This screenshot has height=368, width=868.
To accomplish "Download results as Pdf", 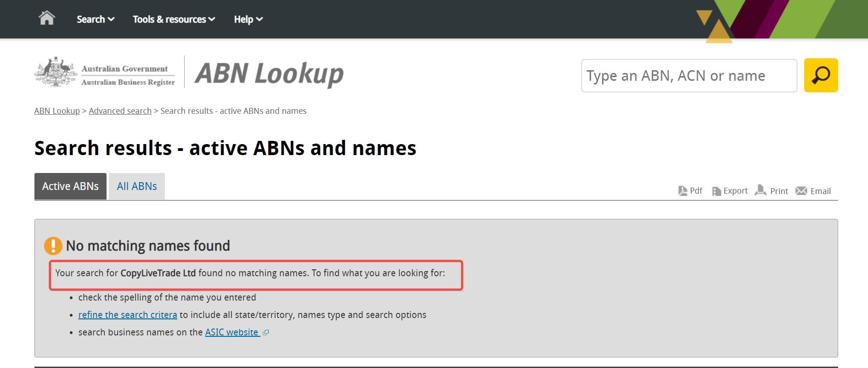I will pyautogui.click(x=690, y=191).
